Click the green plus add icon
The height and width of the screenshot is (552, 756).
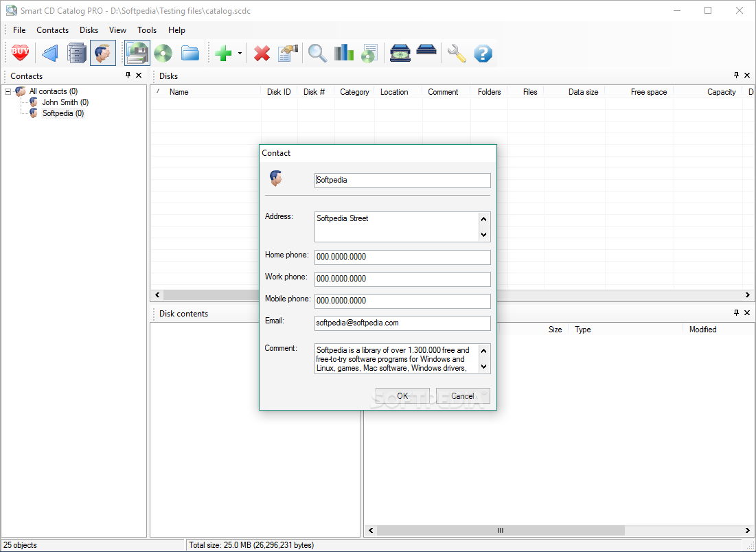(x=223, y=53)
